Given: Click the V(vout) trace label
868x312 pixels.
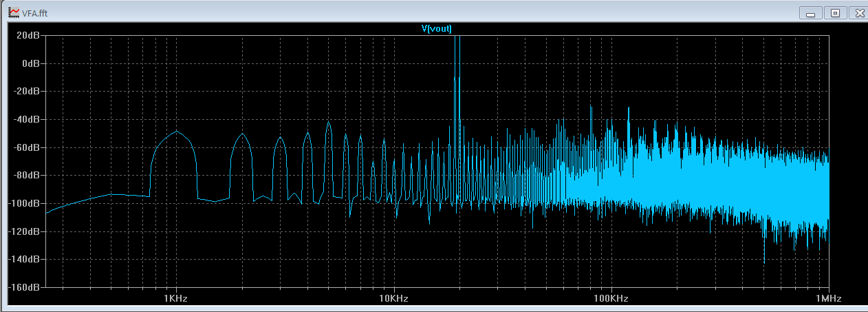Looking at the screenshot, I should [436, 28].
